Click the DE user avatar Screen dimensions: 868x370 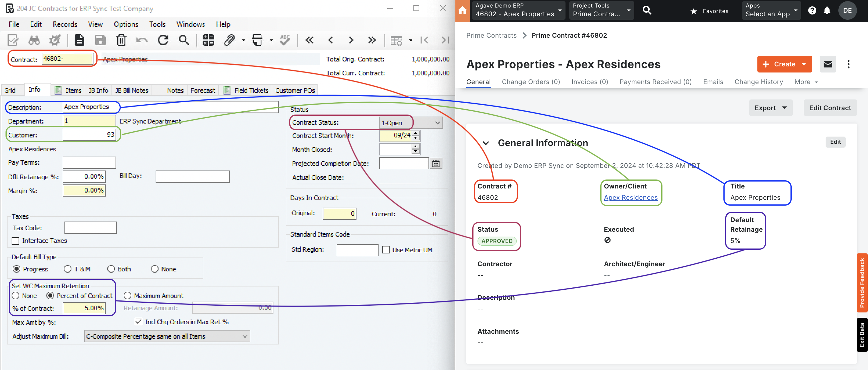pos(847,10)
